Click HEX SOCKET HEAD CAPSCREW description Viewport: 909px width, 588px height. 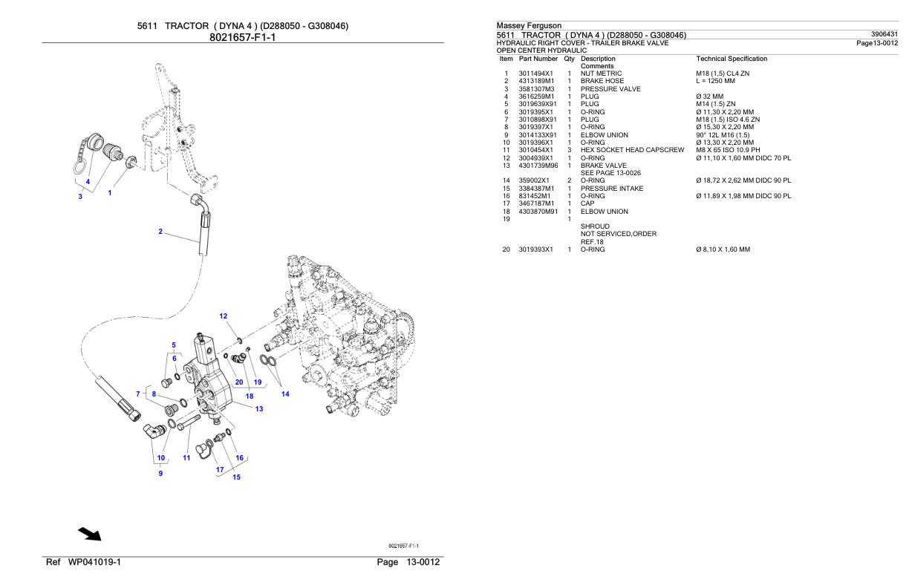[633, 150]
